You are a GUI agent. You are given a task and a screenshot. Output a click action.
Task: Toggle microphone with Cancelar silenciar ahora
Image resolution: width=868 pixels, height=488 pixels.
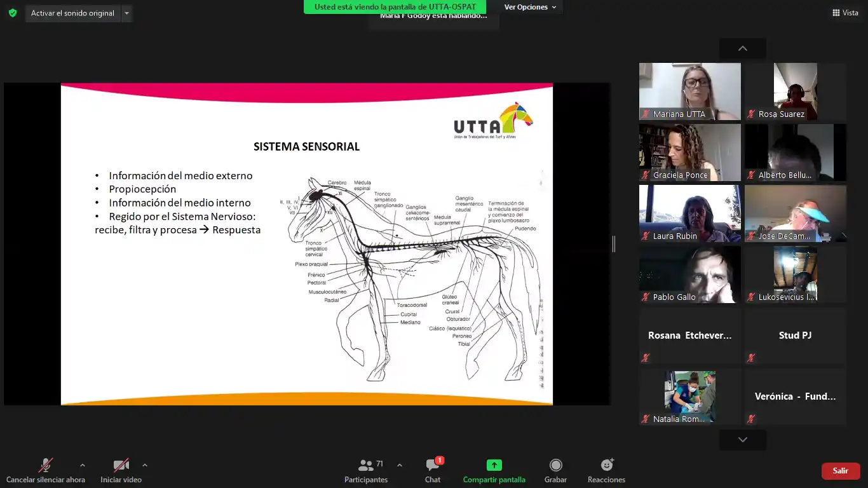coord(45,471)
